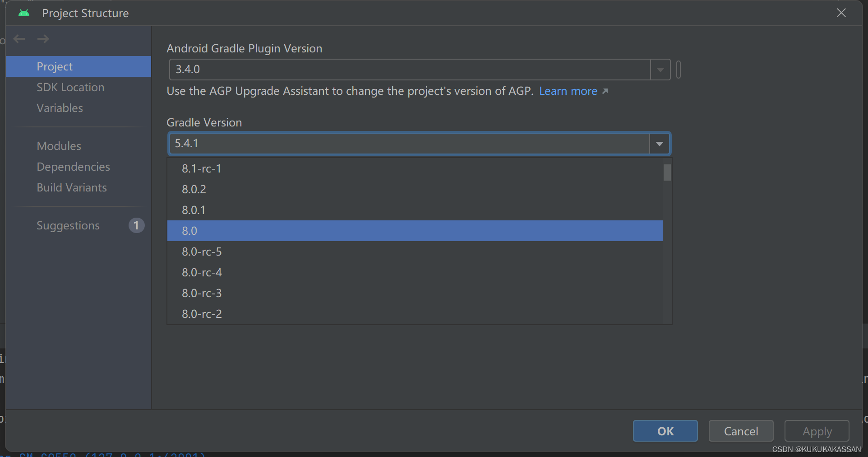Expand the Android Gradle Plugin Version dropdown

click(x=660, y=70)
